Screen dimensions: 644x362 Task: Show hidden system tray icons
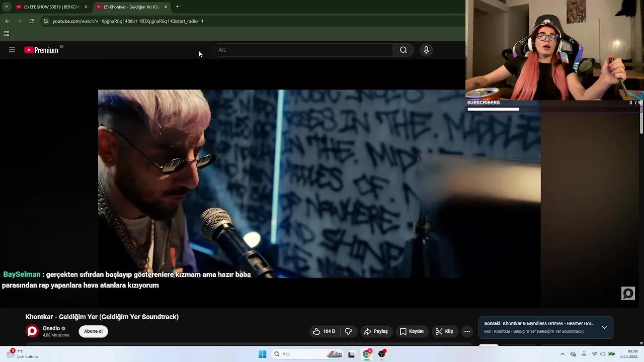(562, 354)
